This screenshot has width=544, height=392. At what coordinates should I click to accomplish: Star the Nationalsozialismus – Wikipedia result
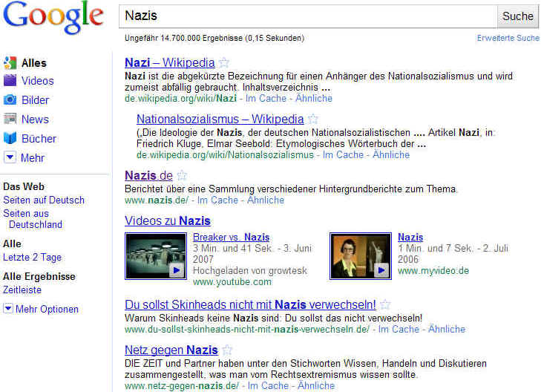point(313,119)
